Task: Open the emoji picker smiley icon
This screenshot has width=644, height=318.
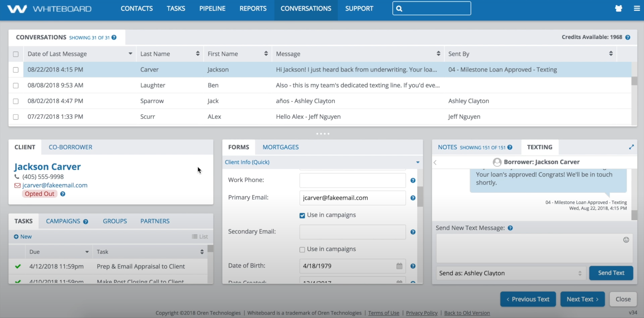Action: click(626, 240)
